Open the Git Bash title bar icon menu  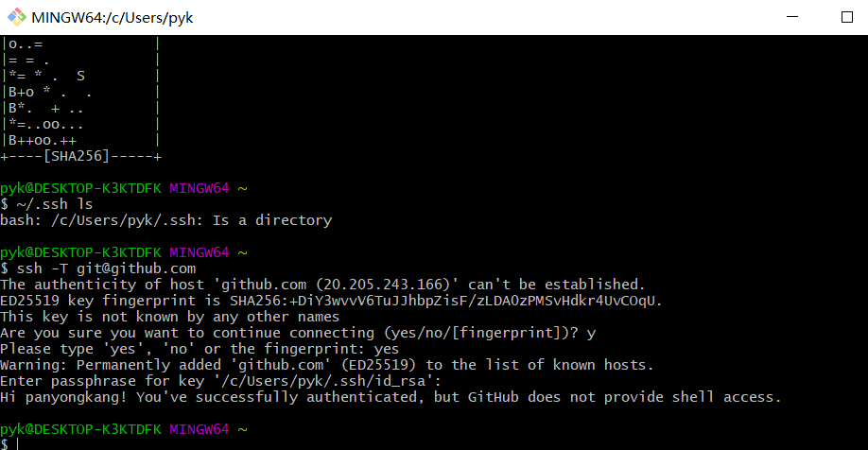click(x=17, y=17)
